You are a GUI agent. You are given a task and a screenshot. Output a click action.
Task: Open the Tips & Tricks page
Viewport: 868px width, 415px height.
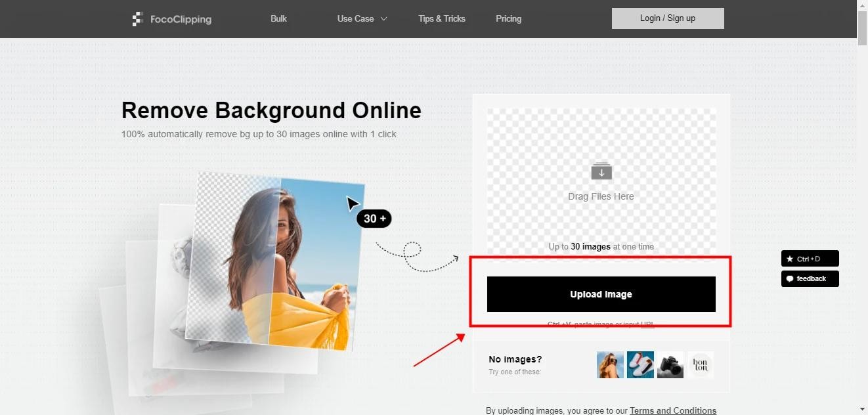(x=441, y=18)
